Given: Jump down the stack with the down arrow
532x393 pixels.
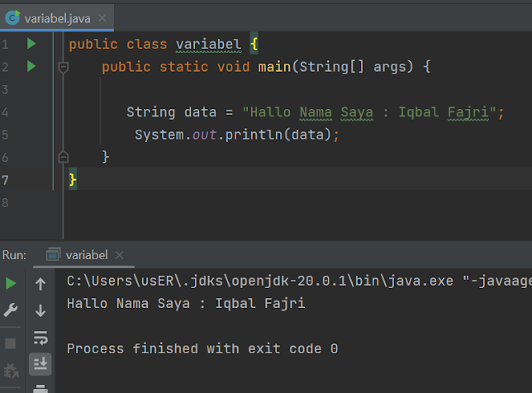Looking at the screenshot, I should tap(40, 310).
